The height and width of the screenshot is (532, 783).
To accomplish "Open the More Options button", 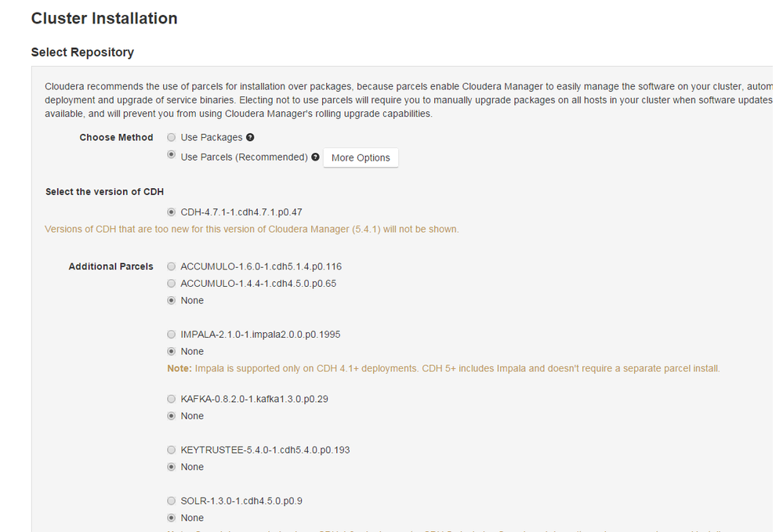I will click(361, 157).
